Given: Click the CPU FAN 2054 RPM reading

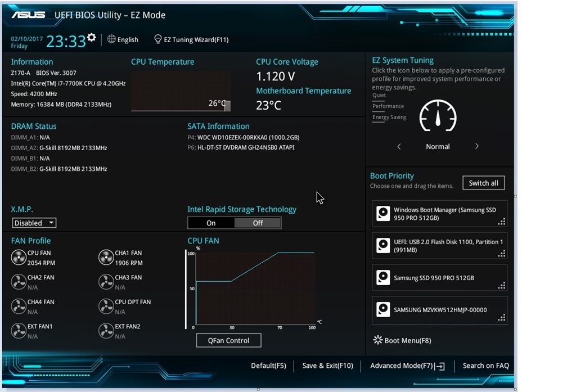Looking at the screenshot, I should coord(41,263).
